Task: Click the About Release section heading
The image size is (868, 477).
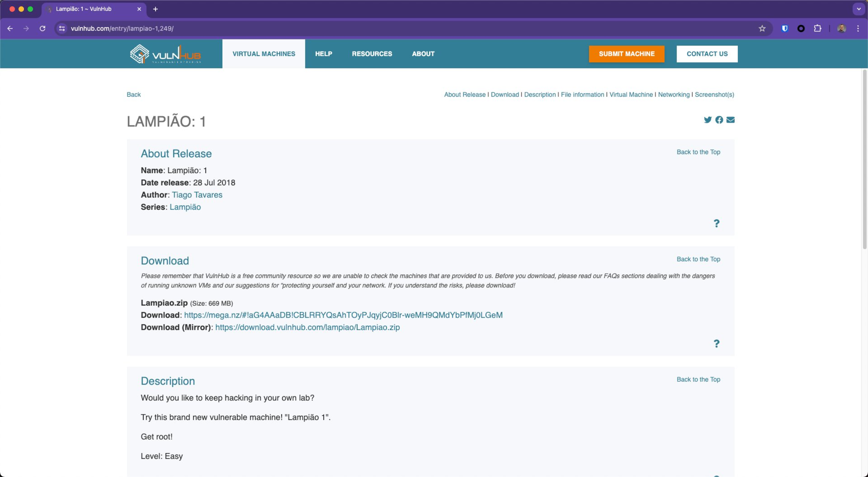Action: [176, 154]
